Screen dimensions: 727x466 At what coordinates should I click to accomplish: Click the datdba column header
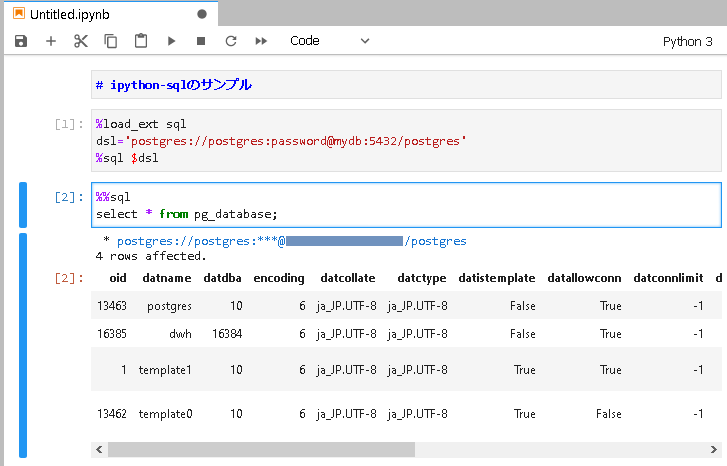(x=223, y=278)
